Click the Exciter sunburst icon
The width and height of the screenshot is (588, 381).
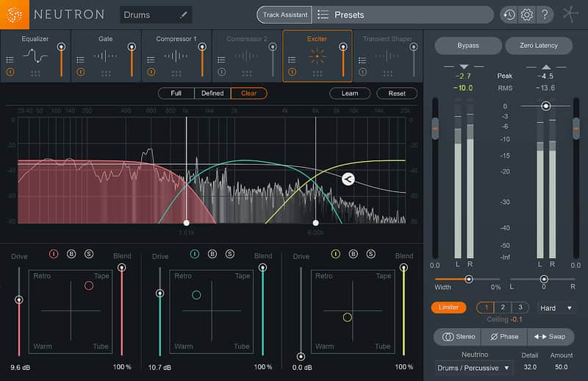point(318,57)
